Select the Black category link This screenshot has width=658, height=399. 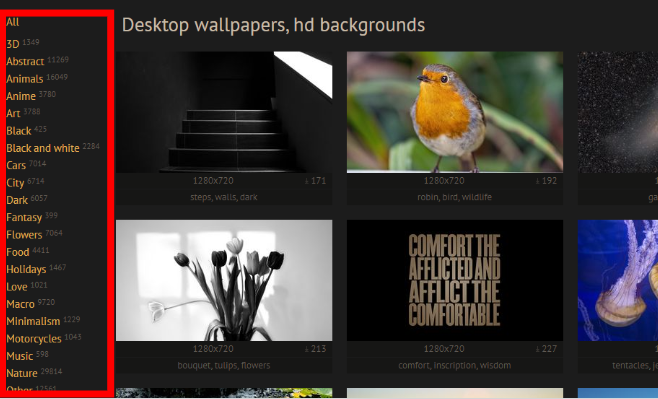tap(19, 130)
